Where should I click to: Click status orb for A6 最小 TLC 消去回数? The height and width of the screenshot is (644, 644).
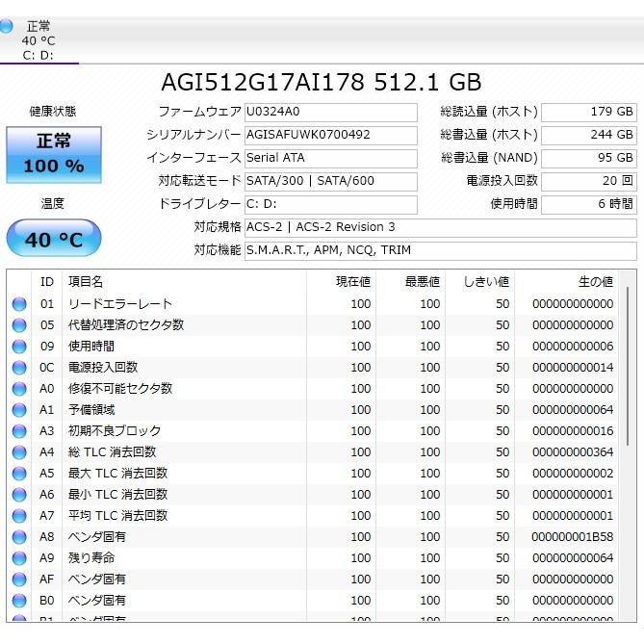pos(19,495)
